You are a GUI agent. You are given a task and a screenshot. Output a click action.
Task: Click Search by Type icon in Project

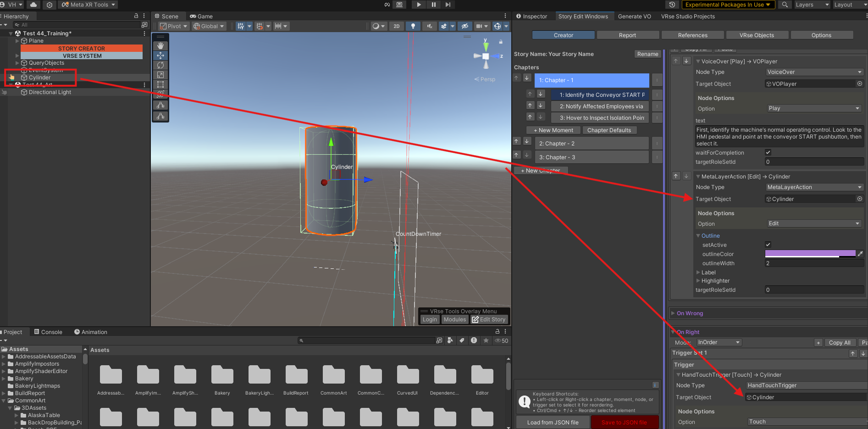pos(450,340)
